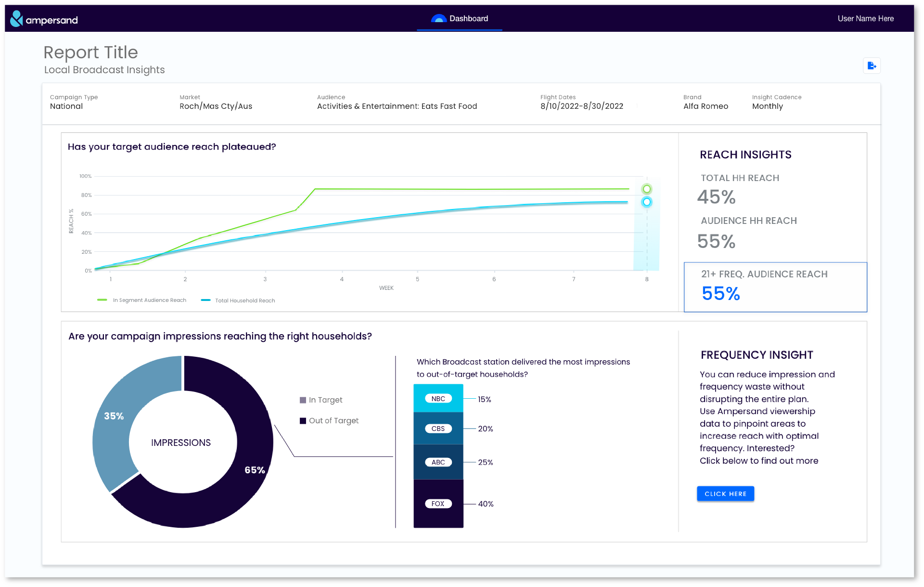Click the Total HH Reach 45% value
924x587 pixels.
tap(716, 197)
